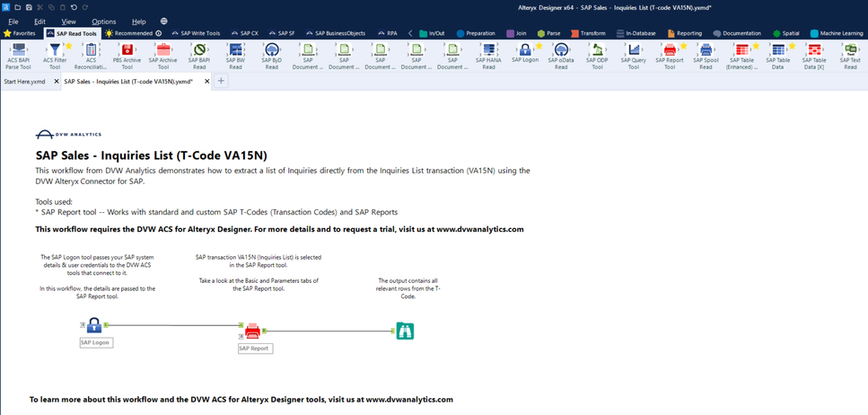Viewport: 868px width, 415px height.
Task: Choose the SAP BW Read tool
Action: [x=235, y=56]
